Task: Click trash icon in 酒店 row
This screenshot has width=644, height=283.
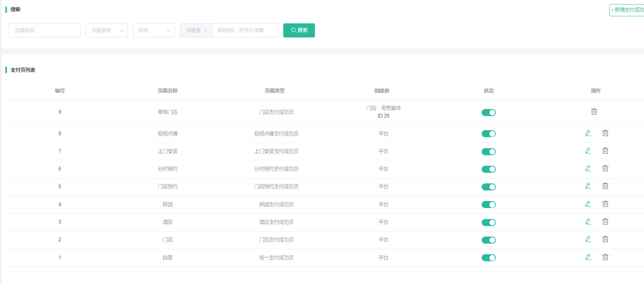Action: coord(605,222)
